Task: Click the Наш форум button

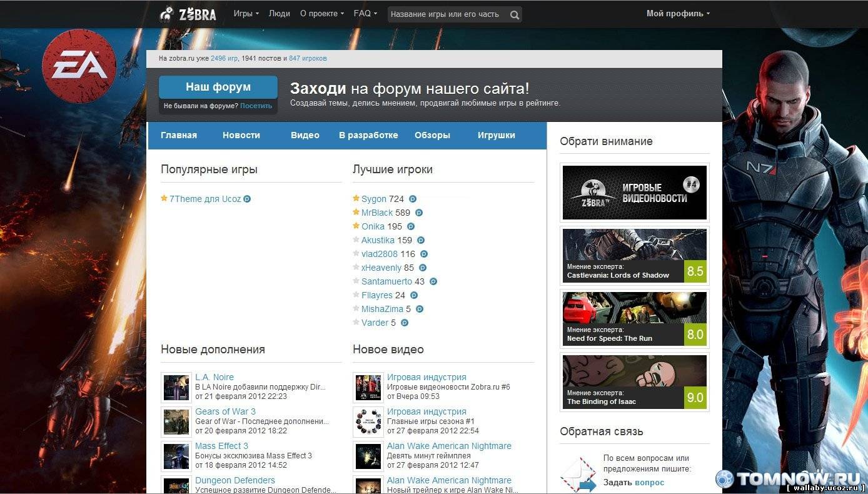Action: pos(218,87)
